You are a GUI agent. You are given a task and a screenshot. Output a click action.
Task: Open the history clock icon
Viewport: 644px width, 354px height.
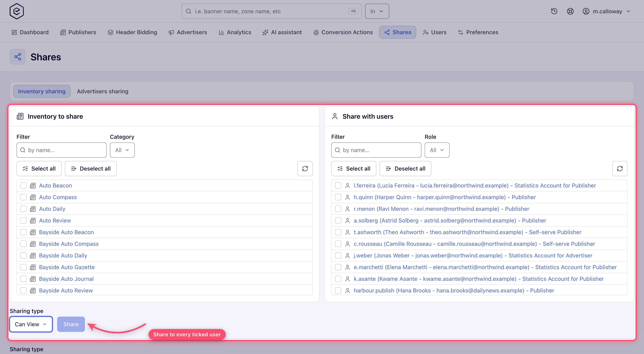click(554, 11)
